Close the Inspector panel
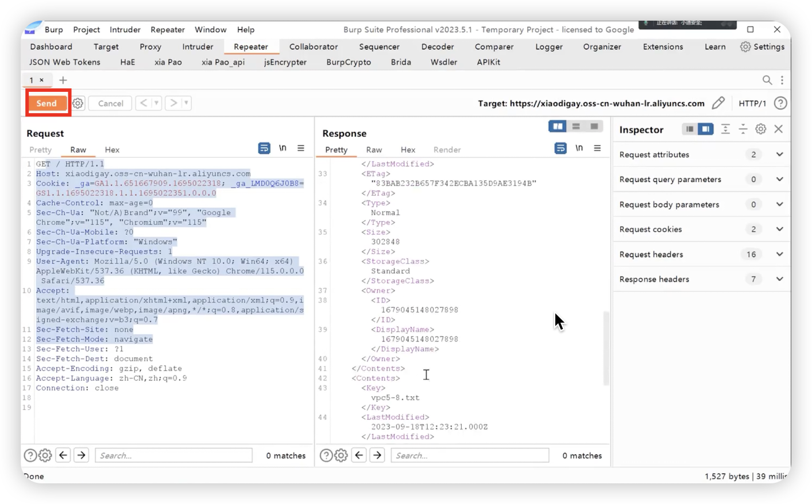Viewport: 812px width, 504px height. [779, 129]
